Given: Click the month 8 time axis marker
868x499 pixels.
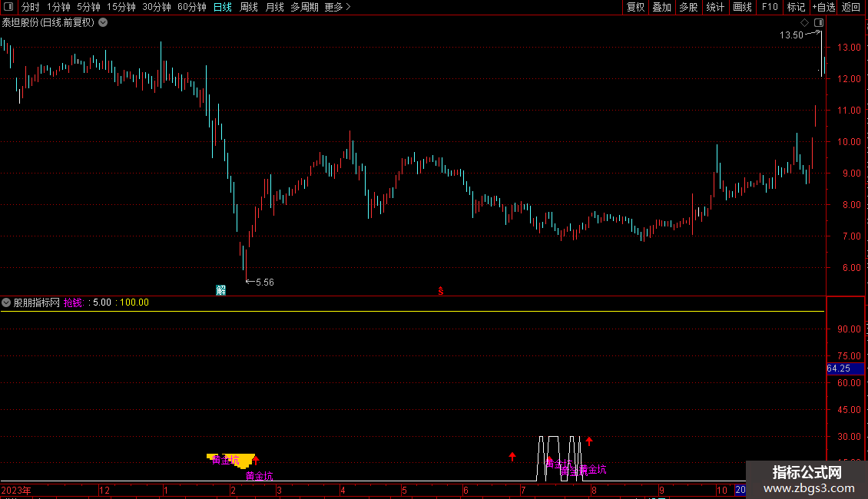Looking at the screenshot, I should [594, 490].
